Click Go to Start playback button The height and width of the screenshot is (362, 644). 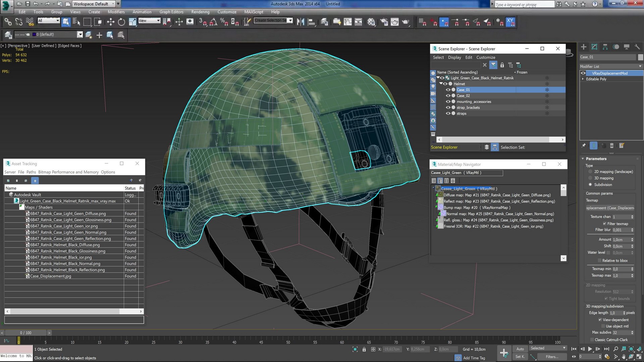(x=574, y=349)
